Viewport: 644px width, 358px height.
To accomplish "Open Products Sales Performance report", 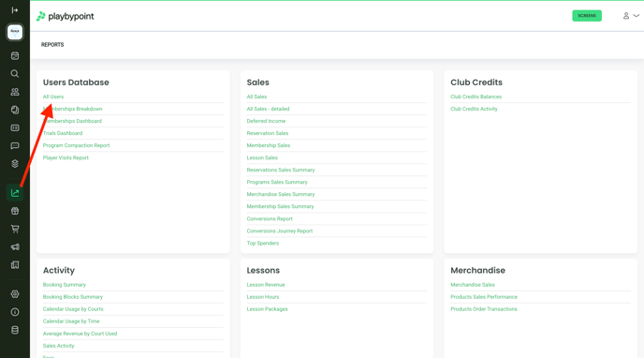I will (484, 297).
